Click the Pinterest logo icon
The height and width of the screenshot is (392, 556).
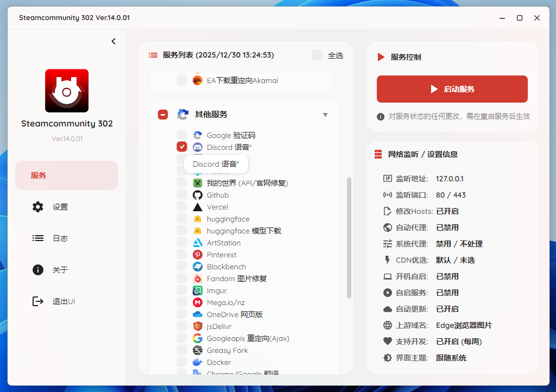pos(198,255)
